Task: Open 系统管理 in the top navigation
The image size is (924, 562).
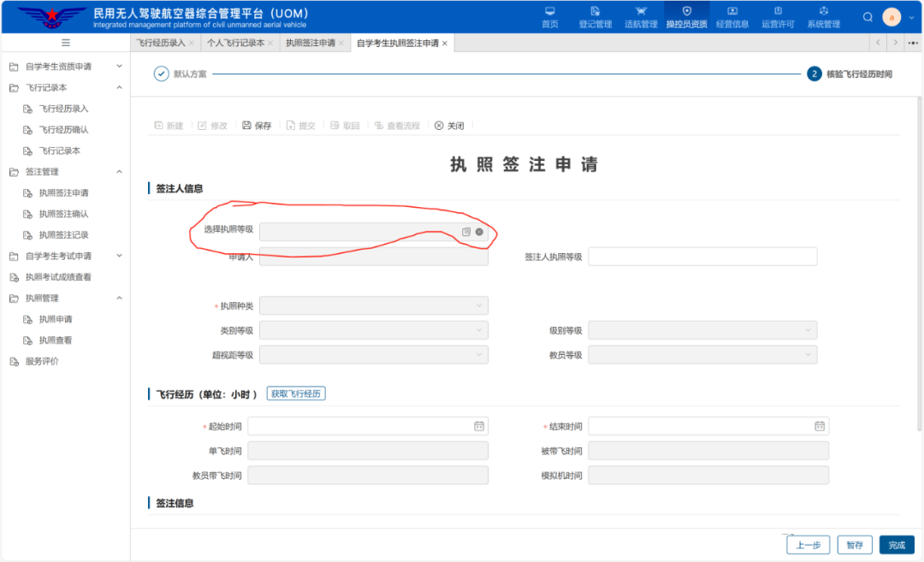Action: tap(823, 17)
